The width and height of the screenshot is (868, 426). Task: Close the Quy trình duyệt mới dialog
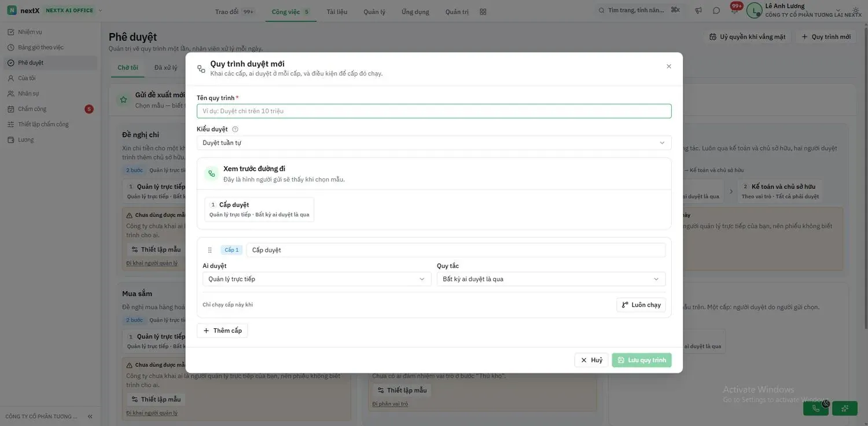tap(669, 67)
